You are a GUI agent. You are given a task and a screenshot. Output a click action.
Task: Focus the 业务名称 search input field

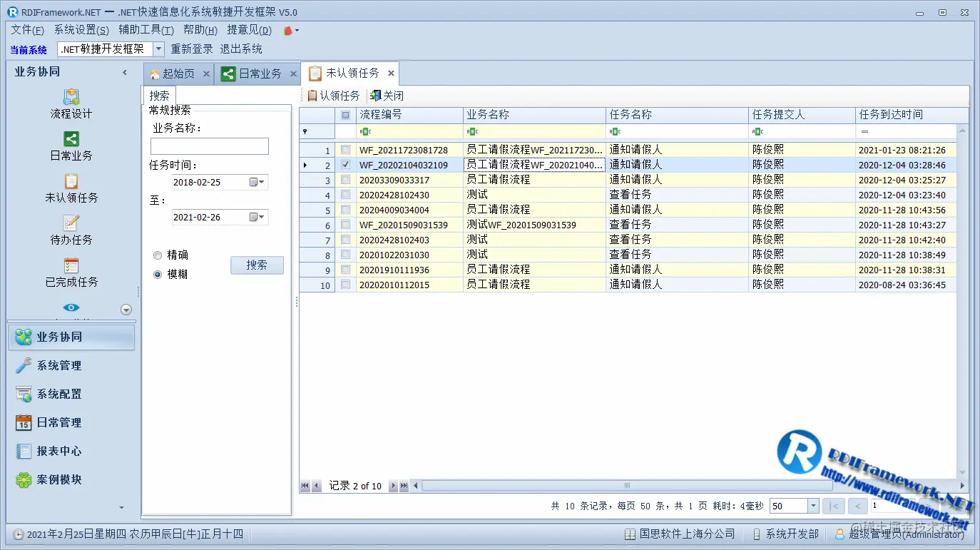[x=210, y=146]
